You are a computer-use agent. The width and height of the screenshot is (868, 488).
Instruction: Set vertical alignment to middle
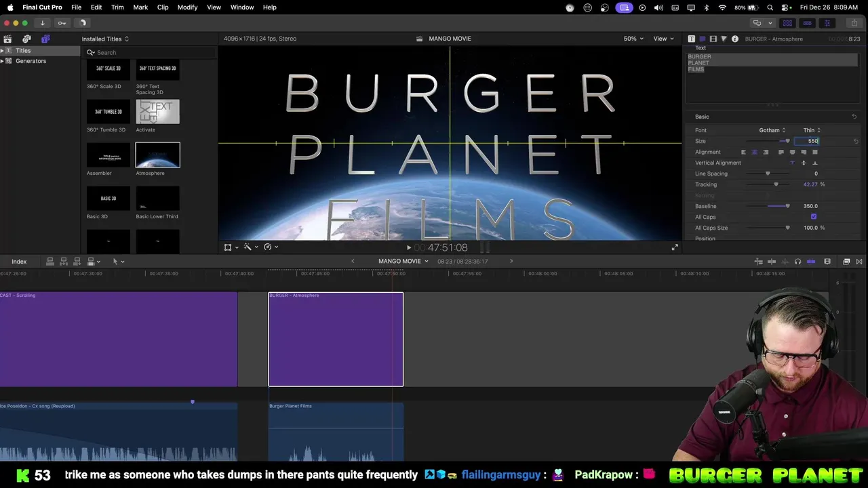pyautogui.click(x=804, y=163)
